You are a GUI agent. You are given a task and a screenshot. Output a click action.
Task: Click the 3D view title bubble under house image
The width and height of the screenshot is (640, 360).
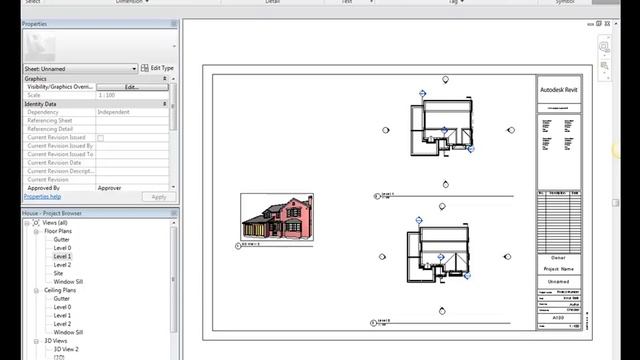point(238,246)
